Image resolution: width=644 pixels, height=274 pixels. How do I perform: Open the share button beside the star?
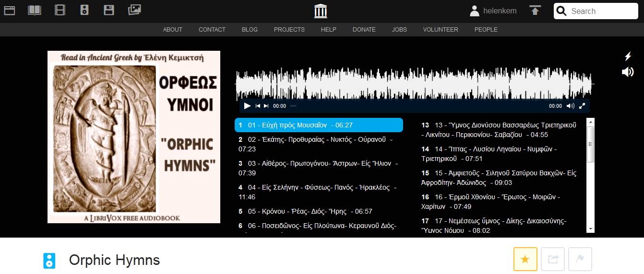tap(553, 259)
